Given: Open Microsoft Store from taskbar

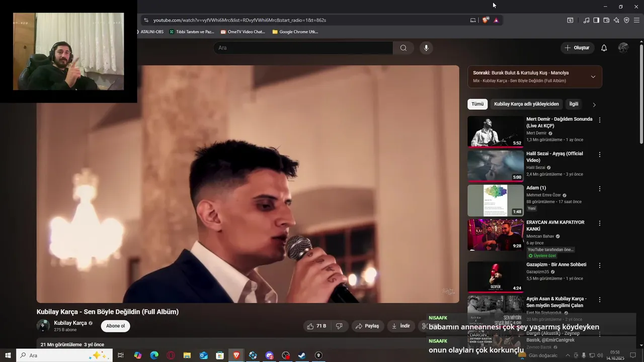Looking at the screenshot, I should [x=220, y=355].
